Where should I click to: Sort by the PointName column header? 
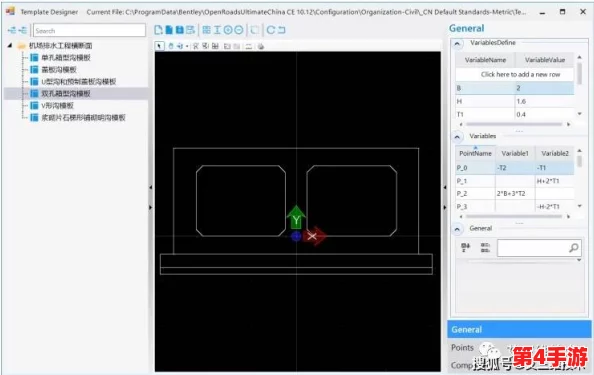pyautogui.click(x=475, y=153)
